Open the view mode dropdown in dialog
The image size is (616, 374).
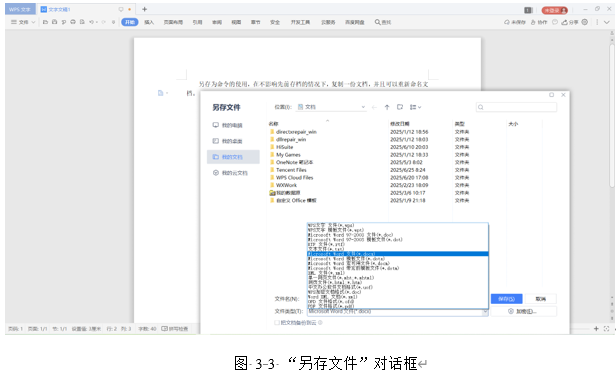click(x=415, y=107)
